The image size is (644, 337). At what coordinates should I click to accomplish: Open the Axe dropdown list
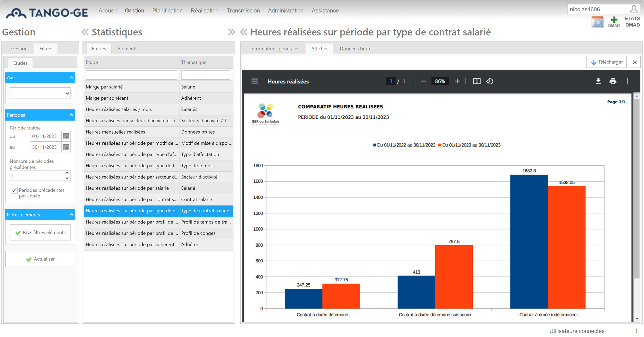coord(67,93)
